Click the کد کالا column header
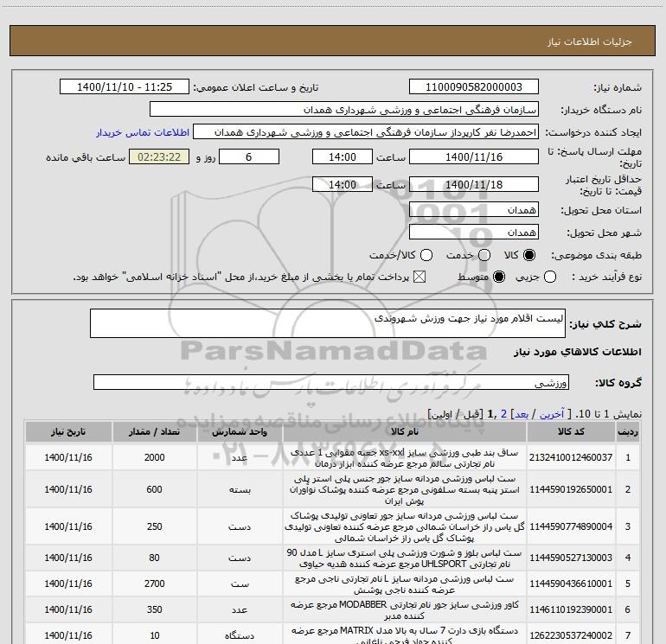Image resolution: width=666 pixels, height=644 pixels. (x=571, y=431)
